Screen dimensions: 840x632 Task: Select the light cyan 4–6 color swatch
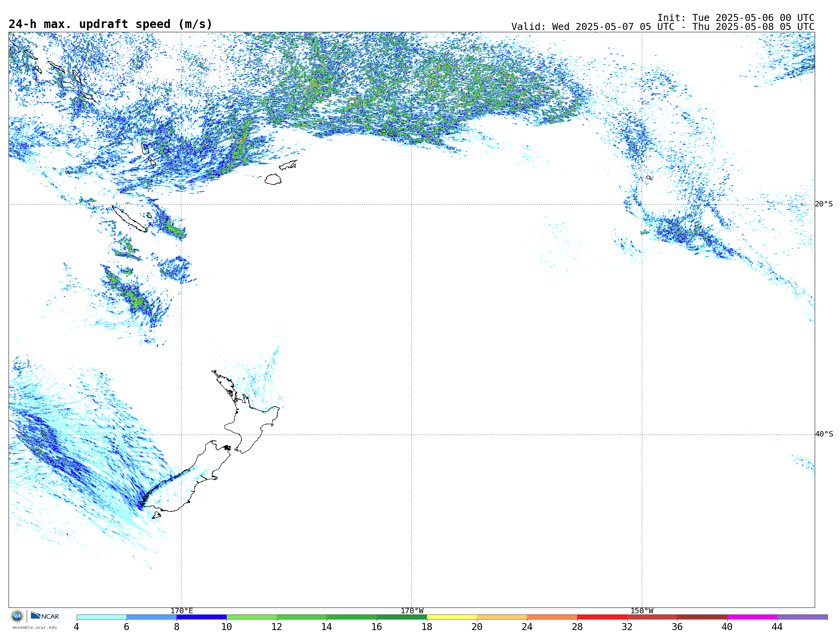point(101,617)
